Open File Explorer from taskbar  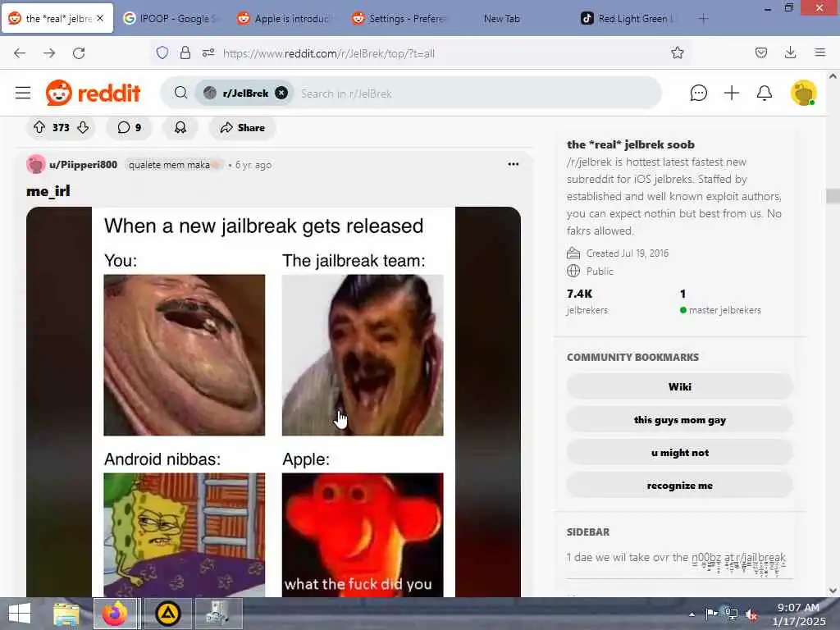(x=66, y=614)
